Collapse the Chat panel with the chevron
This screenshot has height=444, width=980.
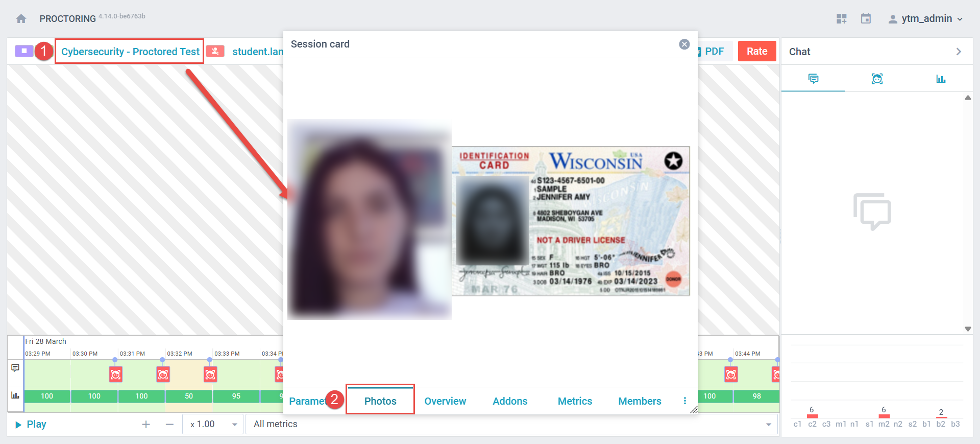959,52
